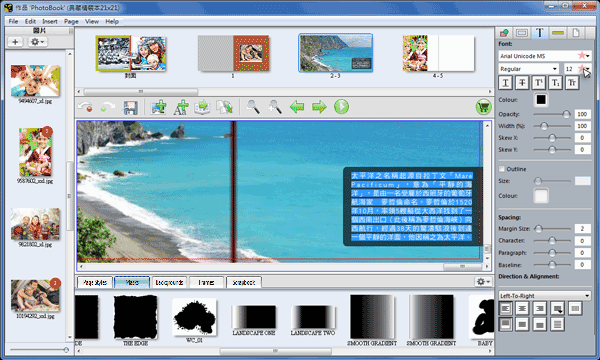Open the Insert menu
This screenshot has width=600, height=360.
click(x=50, y=21)
